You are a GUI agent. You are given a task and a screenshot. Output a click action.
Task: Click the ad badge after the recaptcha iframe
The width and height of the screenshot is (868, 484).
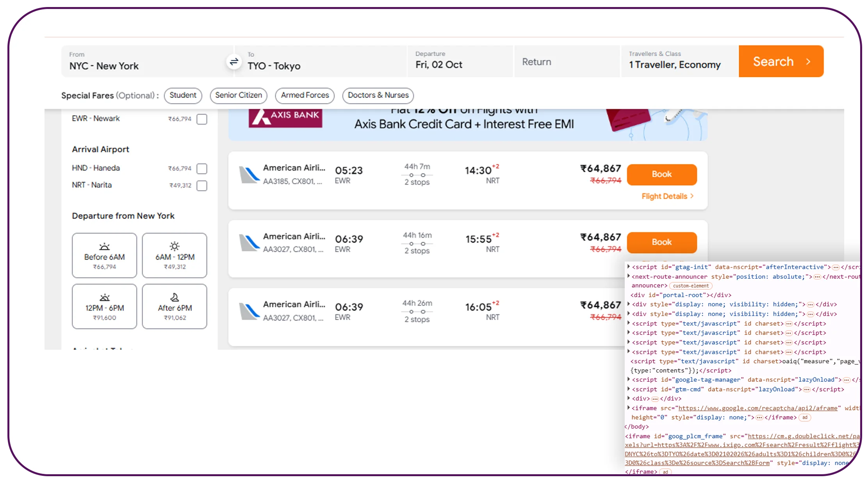pos(805,418)
